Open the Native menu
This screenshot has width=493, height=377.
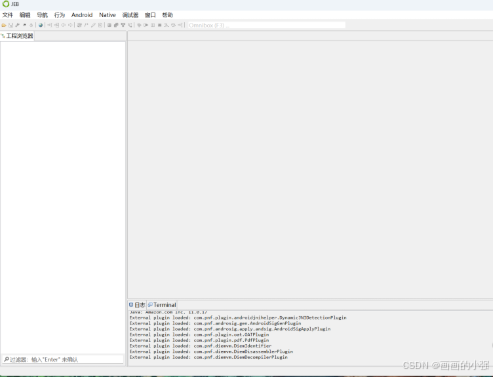pyautogui.click(x=107, y=15)
